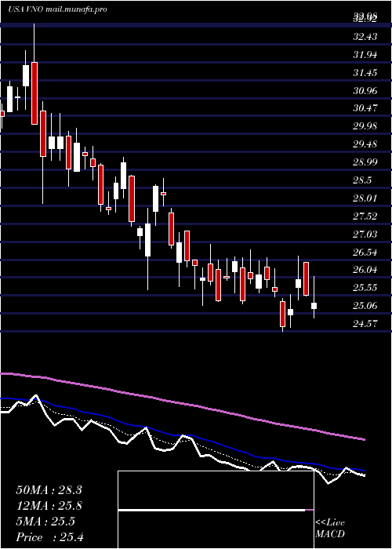
Task: Click the 'Price : 25.4' legend entry
Action: 49,537
